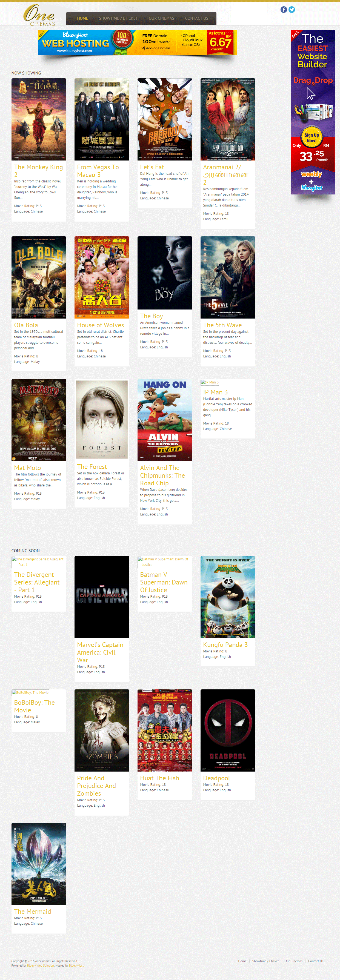Image resolution: width=340 pixels, height=980 pixels.
Task: Open The Divergent Series Allegiant title link
Action: pyautogui.click(x=37, y=582)
